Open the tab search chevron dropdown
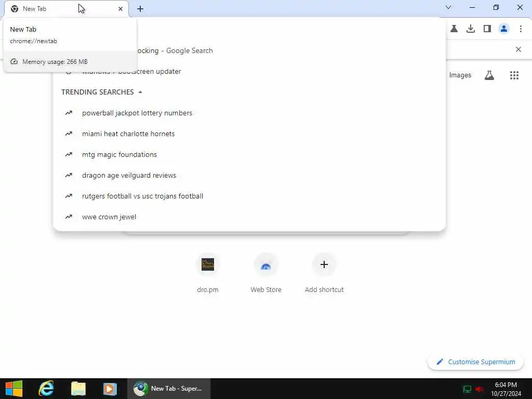532x399 pixels. tap(448, 7)
